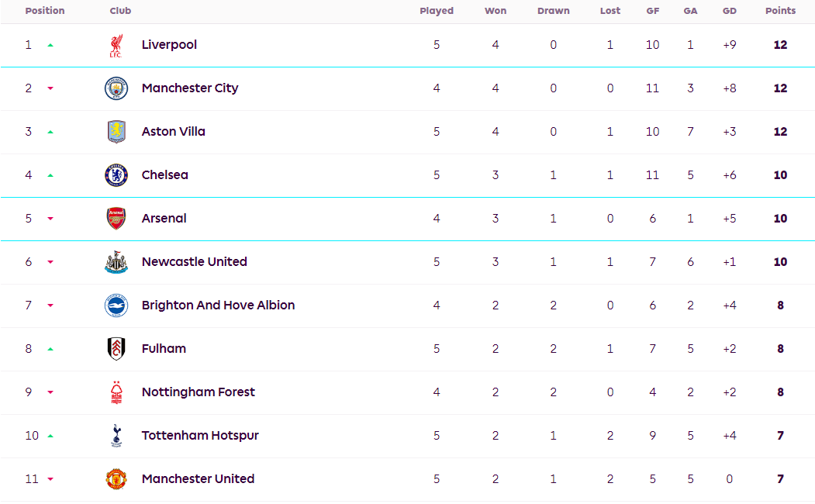Viewport: 815px width, 504px height.
Task: Click the Manchester City badge
Action: pyautogui.click(x=116, y=88)
